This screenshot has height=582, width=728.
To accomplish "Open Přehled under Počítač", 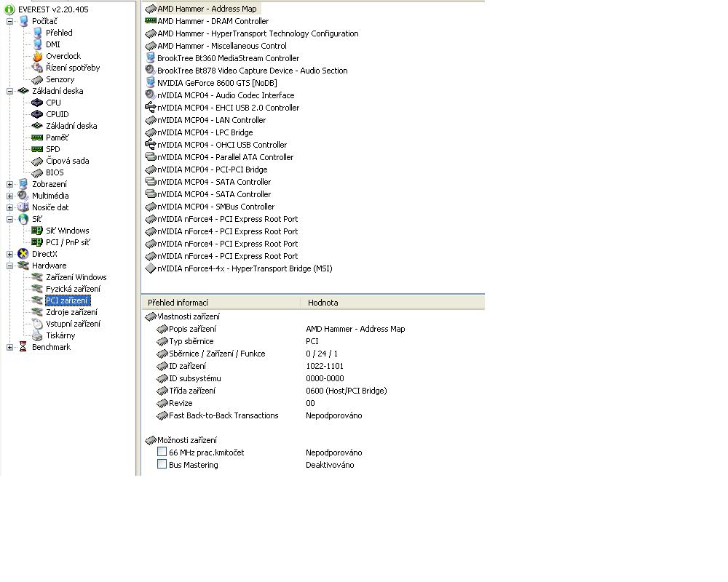I will pyautogui.click(x=59, y=33).
